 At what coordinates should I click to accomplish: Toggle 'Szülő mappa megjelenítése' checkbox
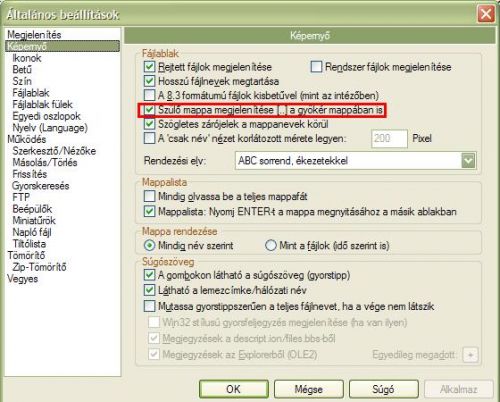[x=149, y=110]
